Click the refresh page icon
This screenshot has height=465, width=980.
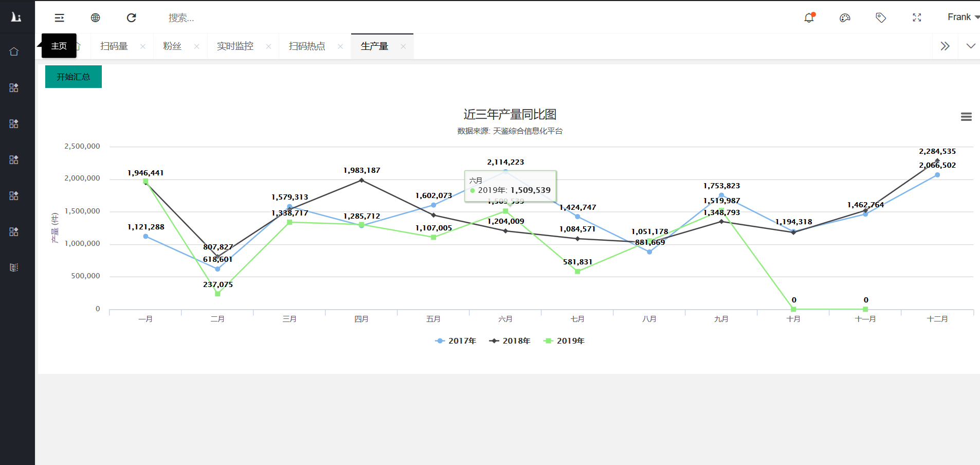click(x=132, y=18)
